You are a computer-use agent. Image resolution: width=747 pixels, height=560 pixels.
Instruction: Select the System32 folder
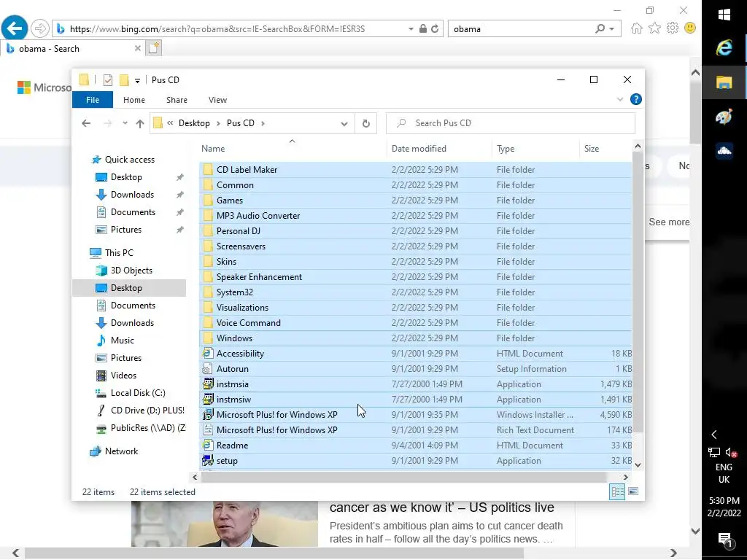235,292
